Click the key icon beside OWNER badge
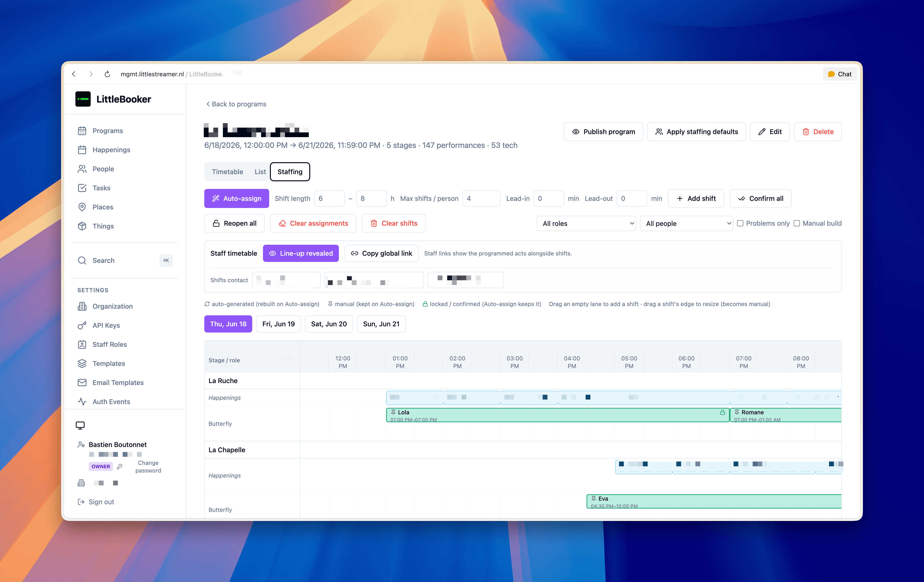The image size is (924, 582). pos(120,467)
